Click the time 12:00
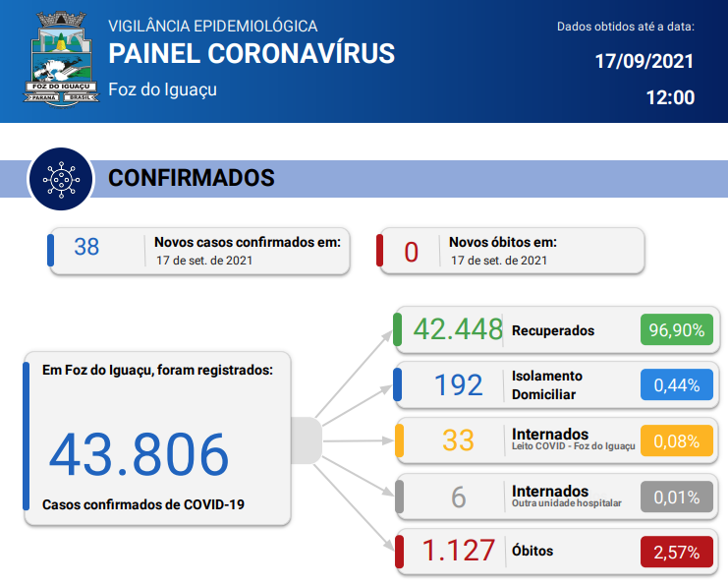728x586 pixels. (x=670, y=97)
